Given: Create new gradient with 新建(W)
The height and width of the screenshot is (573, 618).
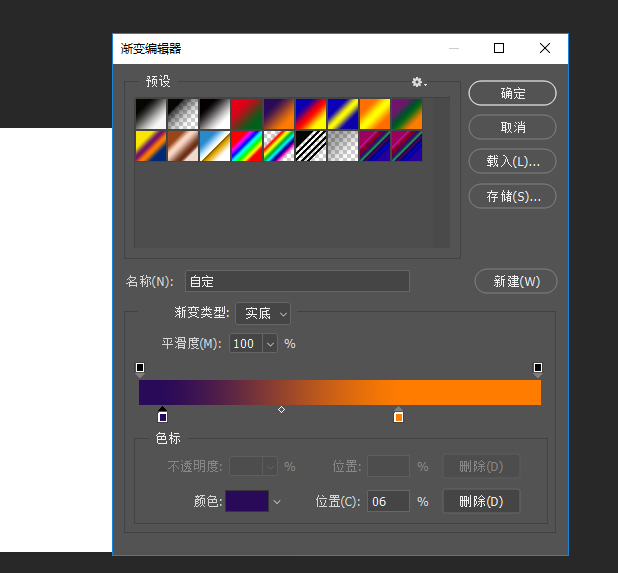Looking at the screenshot, I should 516,281.
